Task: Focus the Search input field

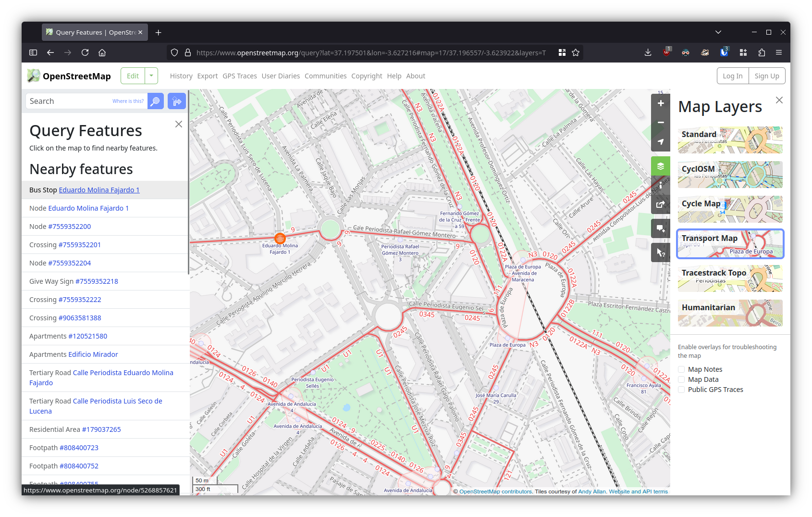Action: point(86,101)
